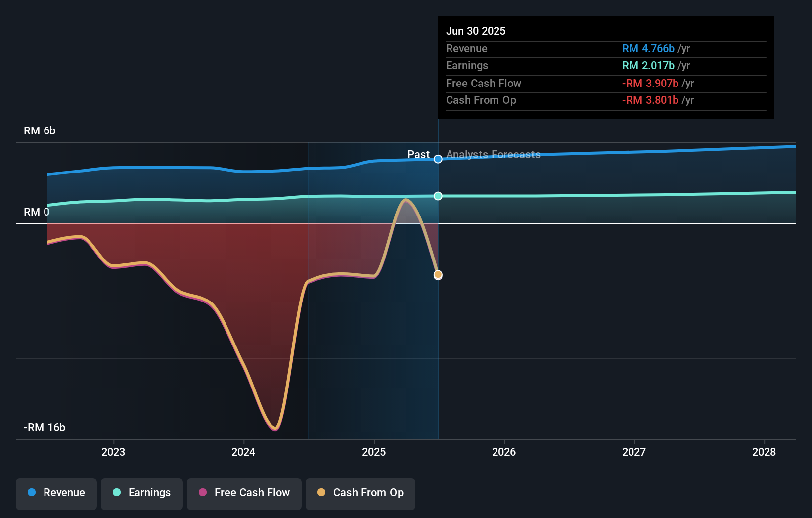The image size is (812, 518).
Task: Select the Earnings data point on chart
Action: 438,196
